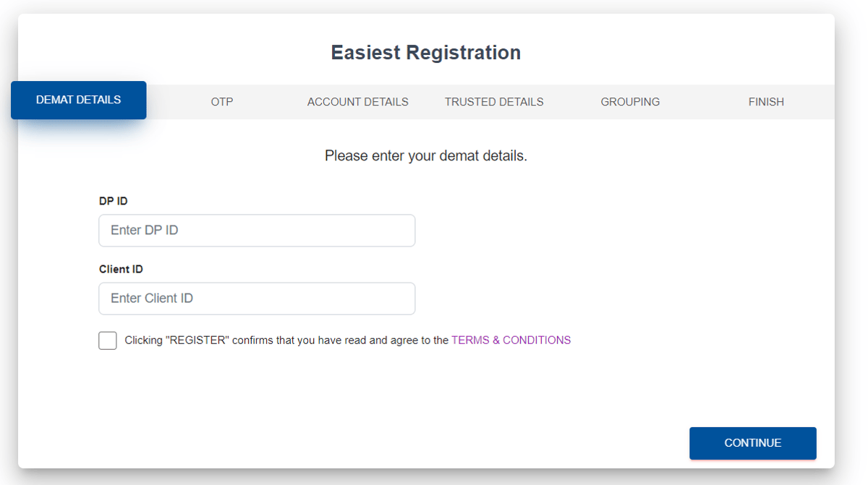Click the Easiest Registration page heading
The image size is (868, 485).
(425, 52)
